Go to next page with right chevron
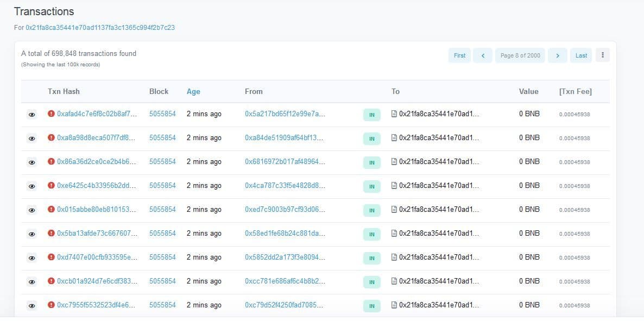 [557, 55]
